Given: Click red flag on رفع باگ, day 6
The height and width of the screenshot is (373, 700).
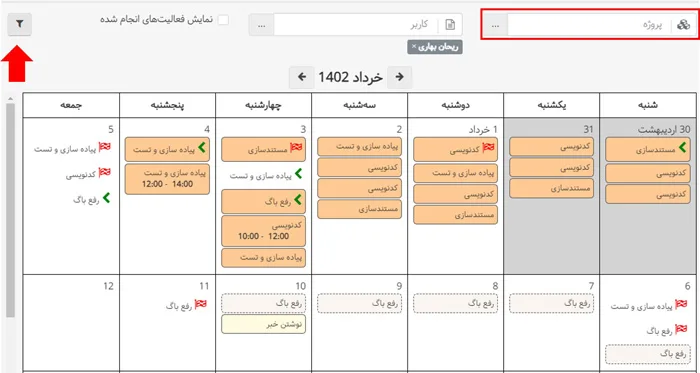Looking at the screenshot, I should tap(681, 330).
